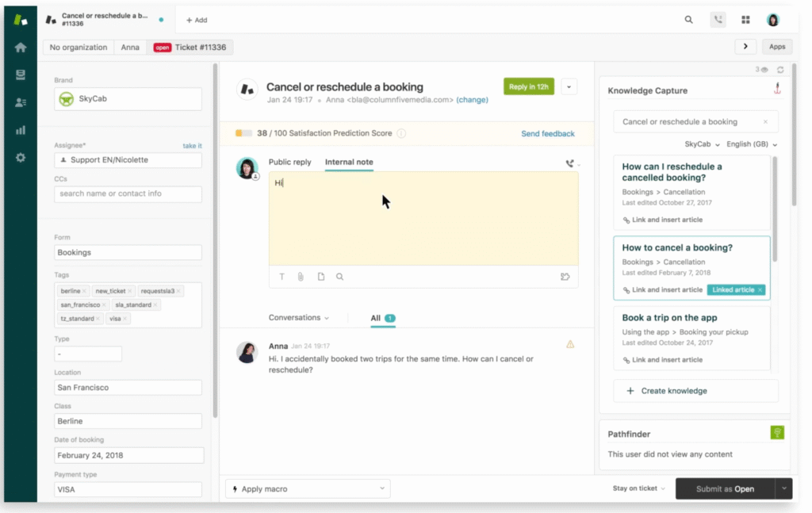
Task: Click the CCs search name input field
Action: pos(128,193)
